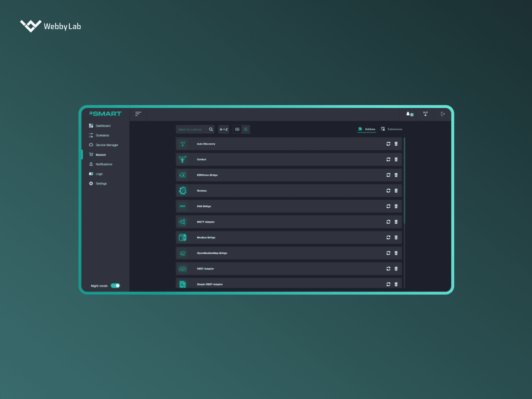Click the antenna discovery icon in header

point(425,114)
